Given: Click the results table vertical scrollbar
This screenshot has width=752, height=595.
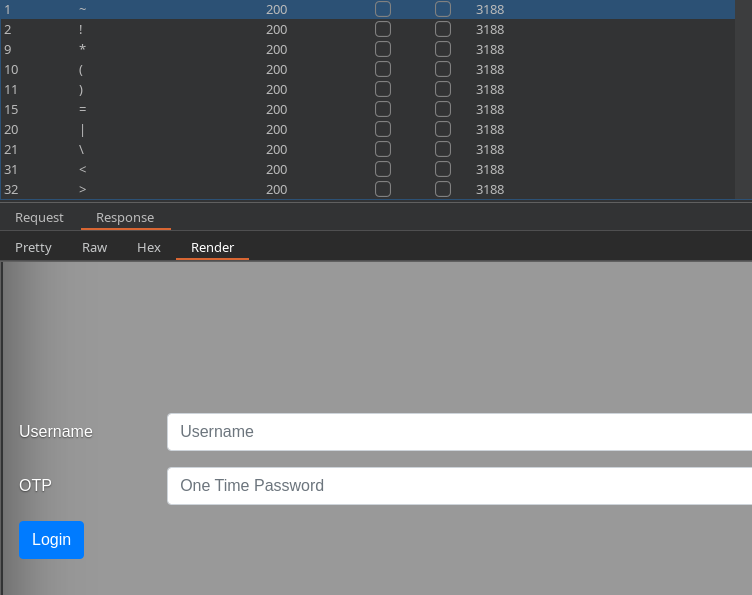Looking at the screenshot, I should 743,100.
